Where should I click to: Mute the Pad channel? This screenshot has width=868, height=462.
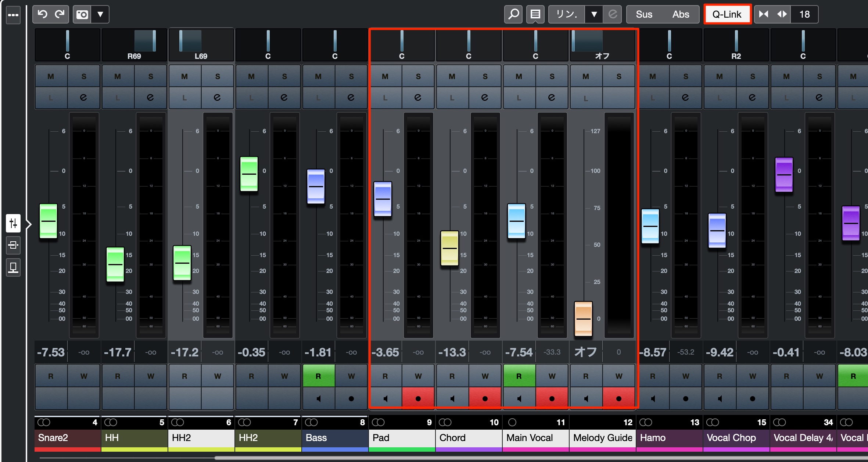pyautogui.click(x=385, y=76)
